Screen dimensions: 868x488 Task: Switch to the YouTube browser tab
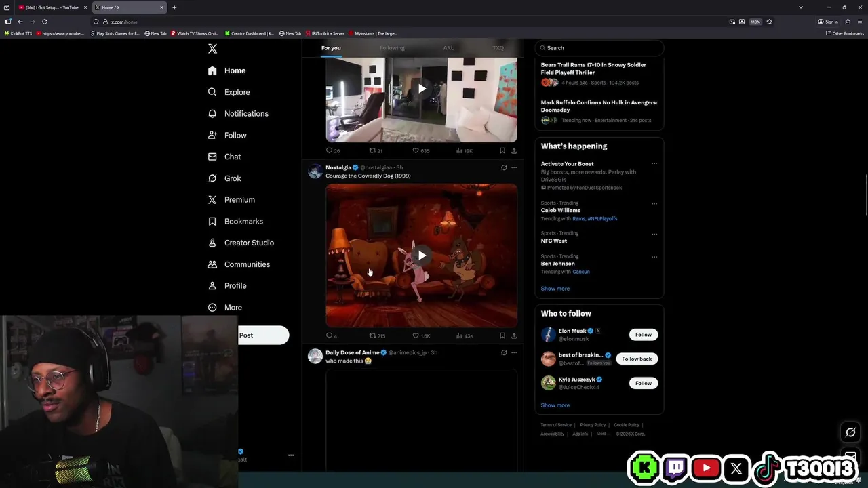click(x=51, y=7)
